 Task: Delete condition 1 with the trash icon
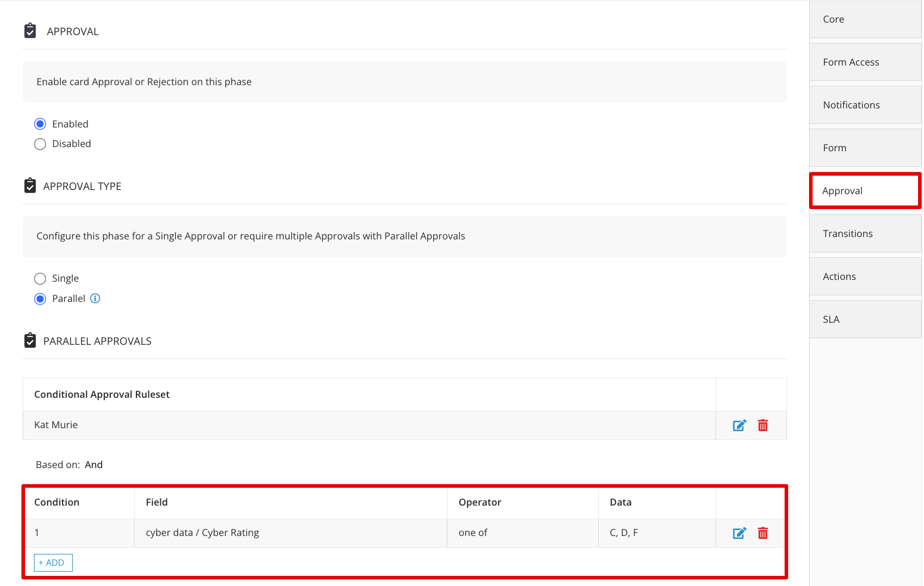[763, 532]
